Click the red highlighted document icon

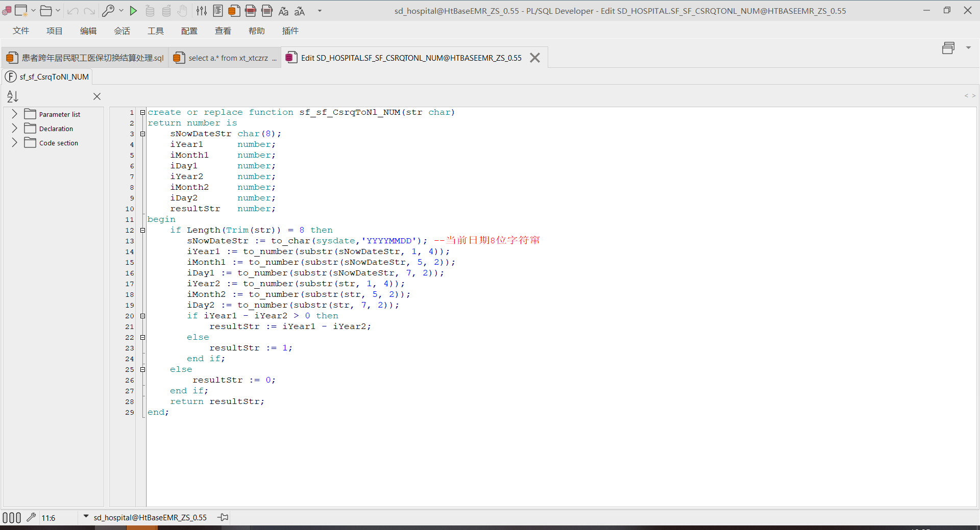tap(251, 11)
